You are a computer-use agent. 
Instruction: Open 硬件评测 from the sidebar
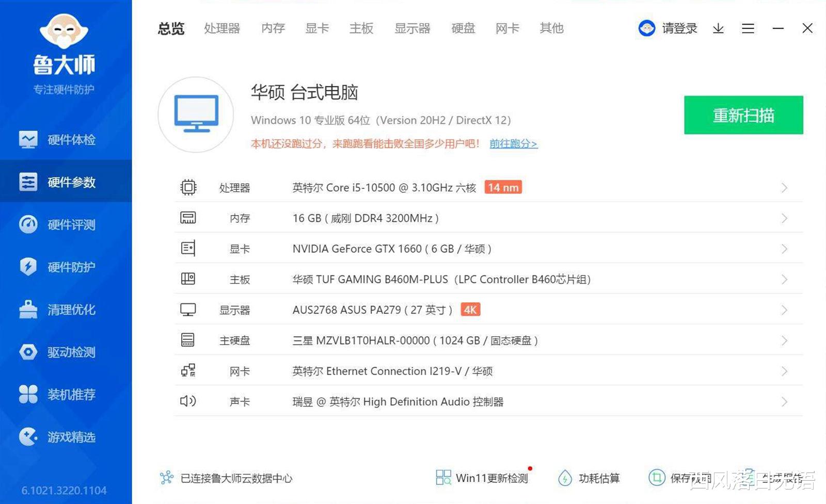click(x=71, y=224)
